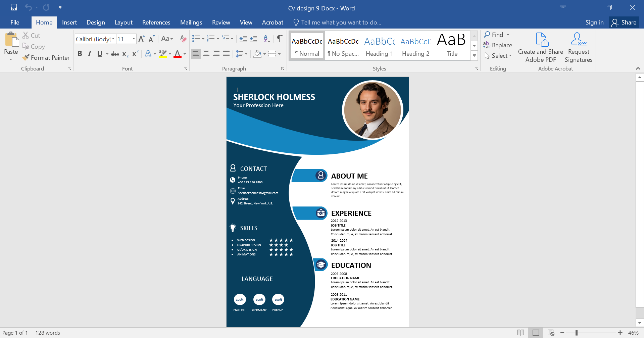Enable Web Layout from the status bar
Screen dimensions: 644x338
pyautogui.click(x=551, y=332)
